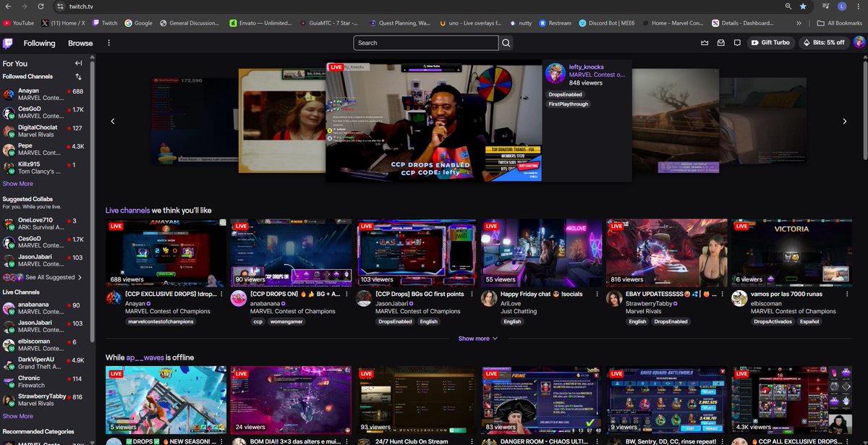The height and width of the screenshot is (445, 868).
Task: Open YouTube bookmark in bookmarks bar
Action: (x=18, y=22)
